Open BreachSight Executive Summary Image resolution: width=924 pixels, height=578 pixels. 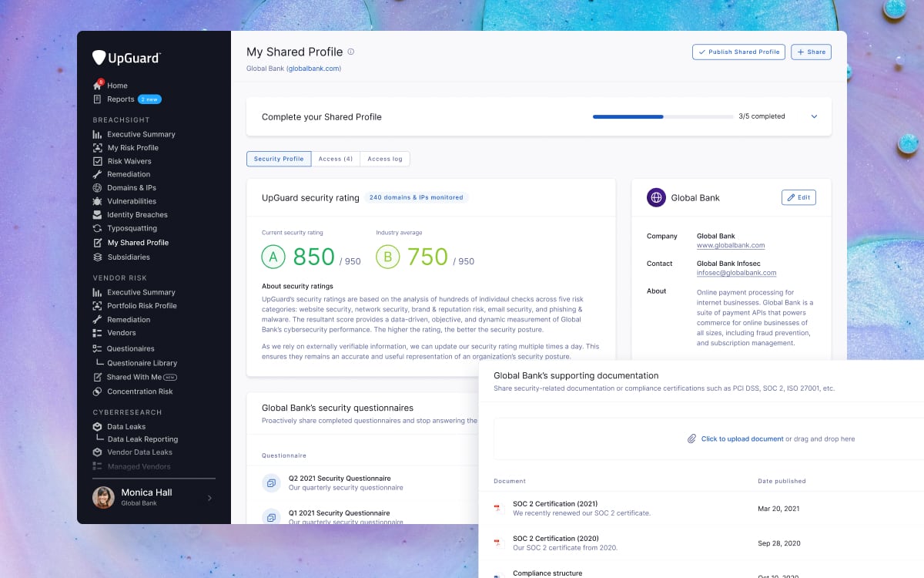point(134,134)
